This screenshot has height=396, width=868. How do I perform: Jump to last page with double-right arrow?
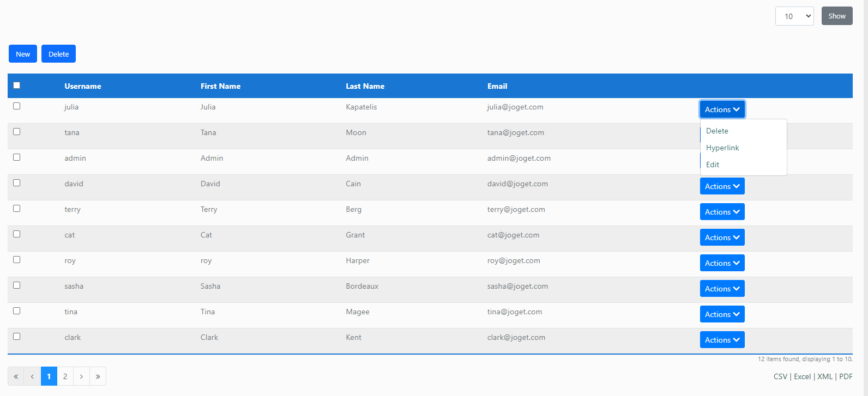(x=98, y=376)
